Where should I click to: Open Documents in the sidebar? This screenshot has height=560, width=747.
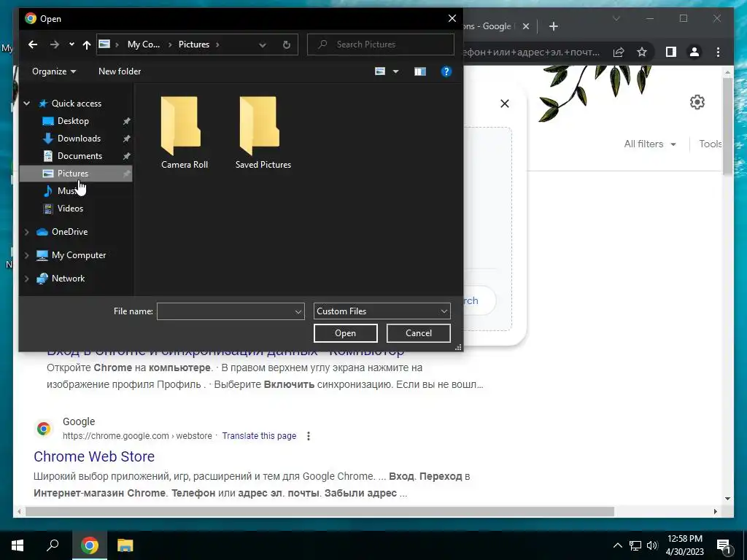(x=80, y=156)
